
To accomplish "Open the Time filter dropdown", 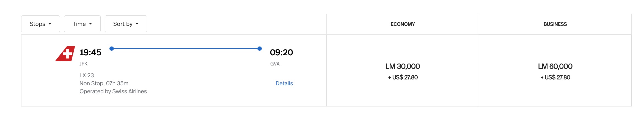I will 82,24.
